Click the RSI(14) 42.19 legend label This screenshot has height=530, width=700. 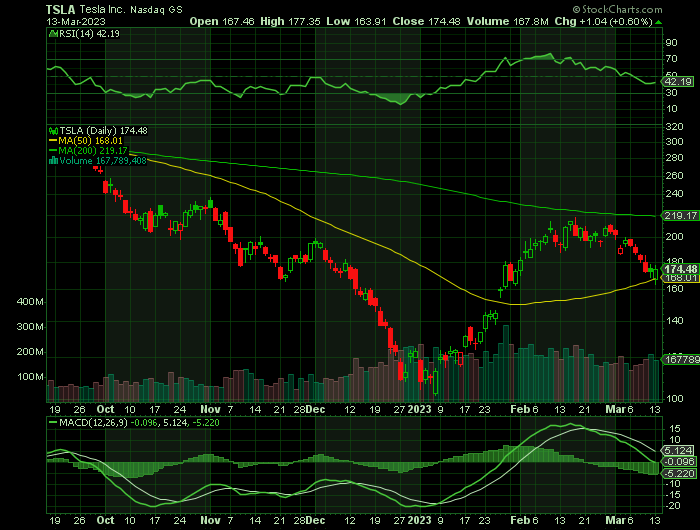pyautogui.click(x=89, y=33)
